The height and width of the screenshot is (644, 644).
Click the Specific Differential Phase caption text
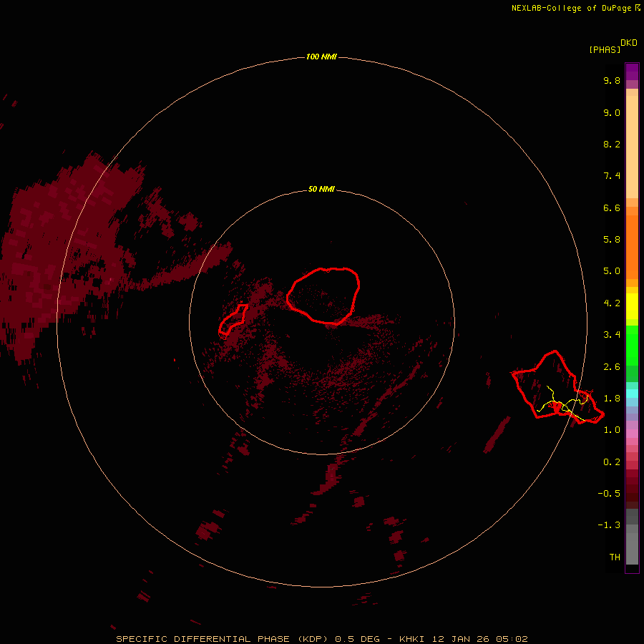(321, 639)
